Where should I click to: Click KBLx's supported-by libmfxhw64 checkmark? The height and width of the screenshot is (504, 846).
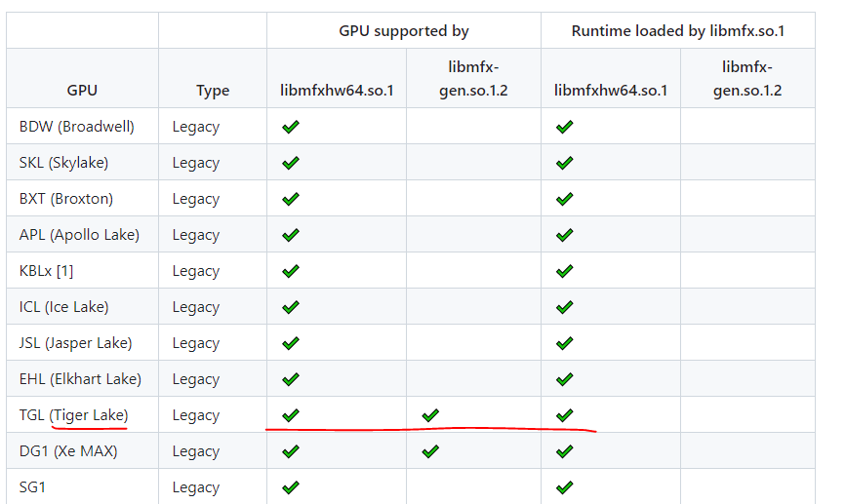[x=290, y=272]
